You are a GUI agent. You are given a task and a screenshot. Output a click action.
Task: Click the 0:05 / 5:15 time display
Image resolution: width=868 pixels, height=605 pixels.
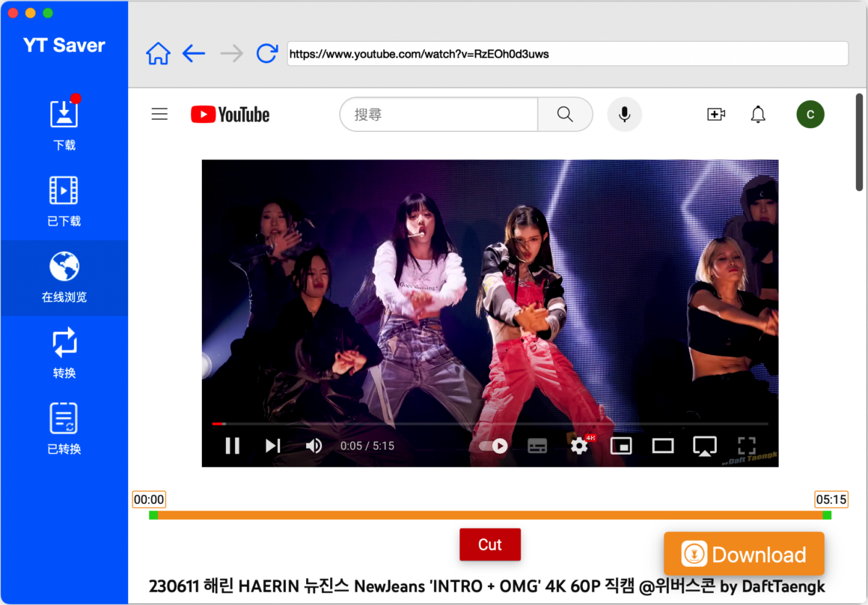coord(367,446)
